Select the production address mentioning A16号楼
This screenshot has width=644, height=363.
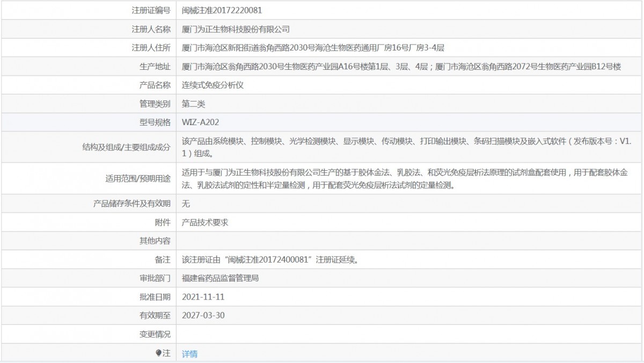(401, 67)
